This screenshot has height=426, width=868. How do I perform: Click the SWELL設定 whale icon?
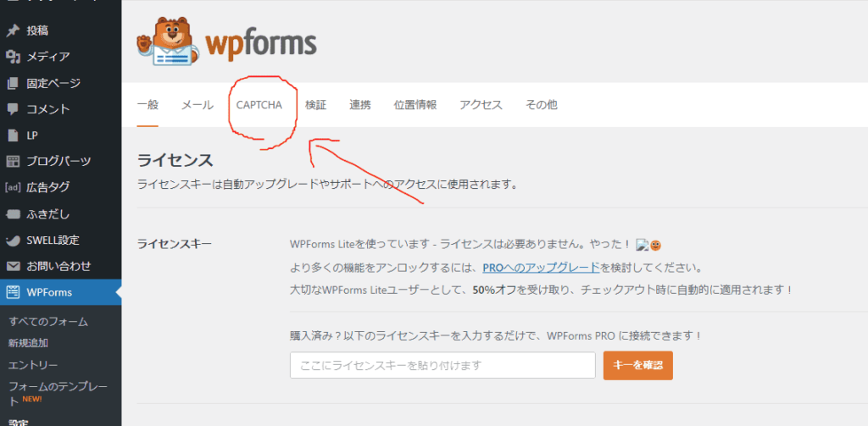point(14,241)
